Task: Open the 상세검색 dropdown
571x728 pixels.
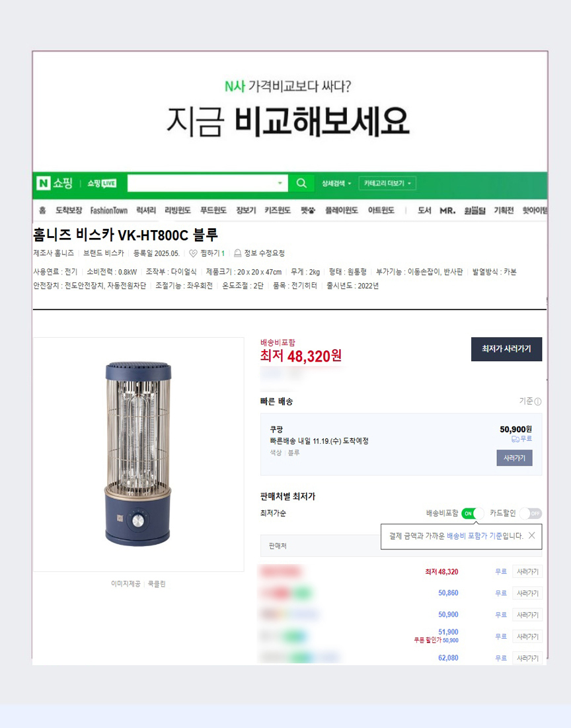Action: tap(336, 183)
